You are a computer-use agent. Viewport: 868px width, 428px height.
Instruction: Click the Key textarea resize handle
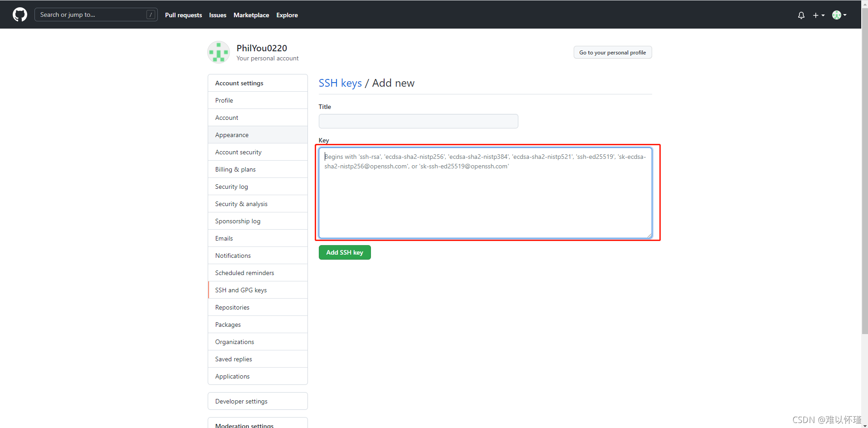click(649, 235)
